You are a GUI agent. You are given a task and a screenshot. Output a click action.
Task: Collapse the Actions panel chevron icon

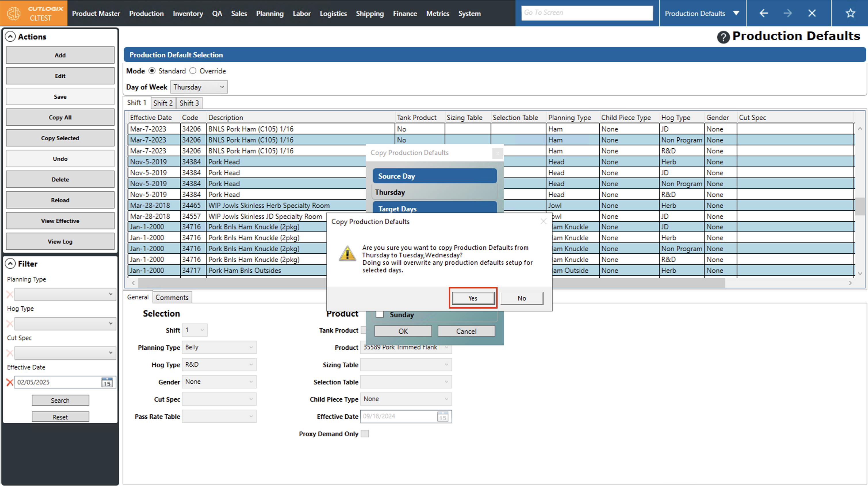point(10,37)
